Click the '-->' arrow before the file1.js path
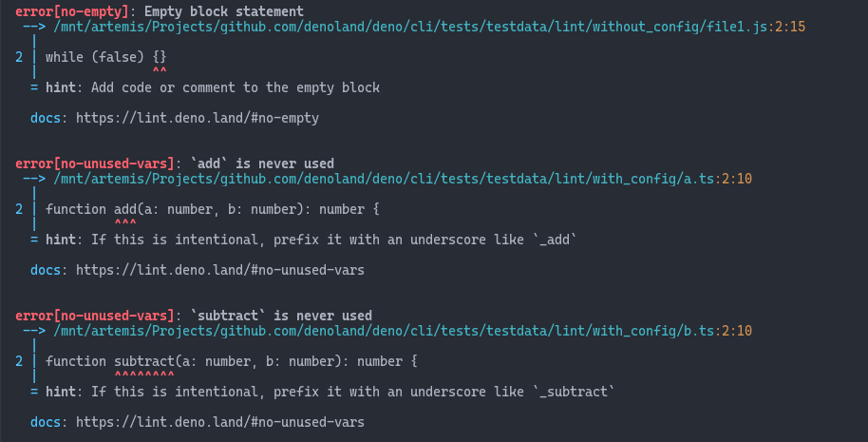868x442 pixels. pyautogui.click(x=34, y=27)
